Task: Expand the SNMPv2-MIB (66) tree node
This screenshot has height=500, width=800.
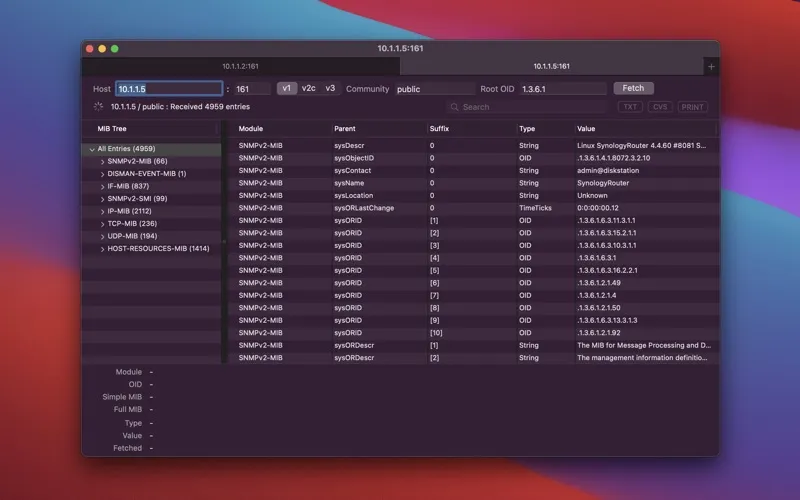Action: tap(103, 162)
